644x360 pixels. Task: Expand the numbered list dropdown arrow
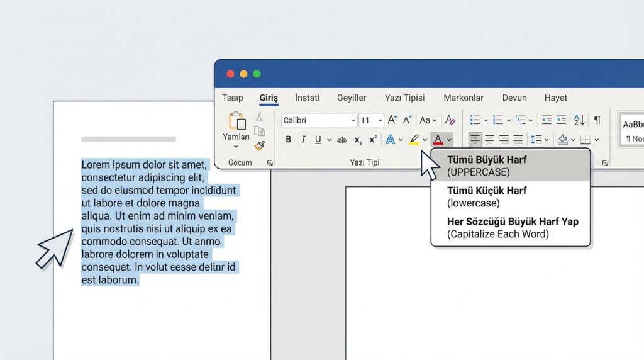[x=508, y=120]
